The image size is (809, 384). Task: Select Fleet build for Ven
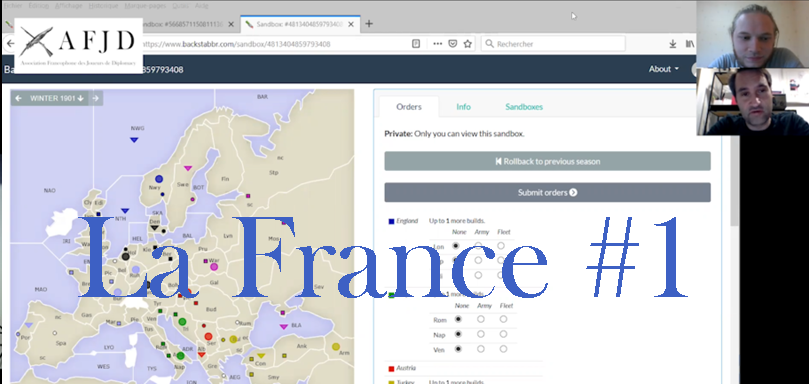(x=503, y=349)
